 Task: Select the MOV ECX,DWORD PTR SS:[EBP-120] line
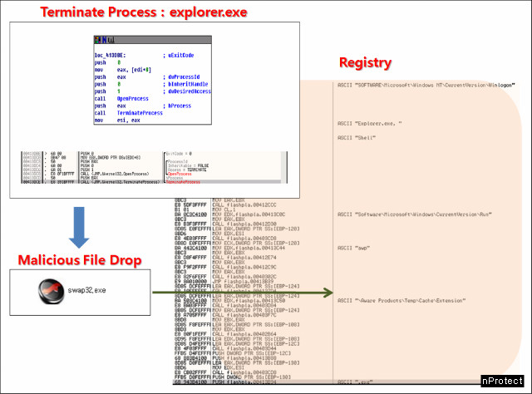(x=256, y=243)
